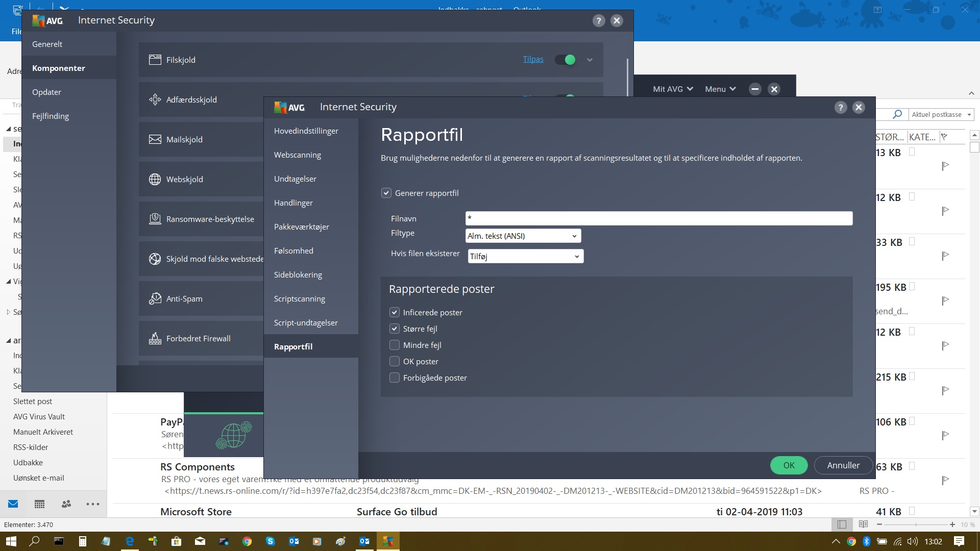Open the Webskjold globe icon
Viewport: 980px width, 551px height.
156,179
